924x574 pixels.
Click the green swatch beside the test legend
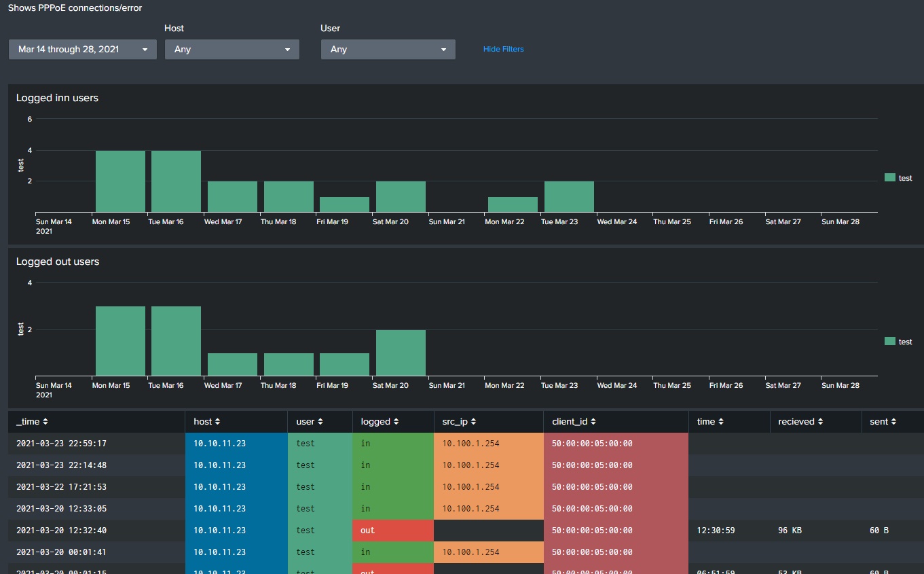tap(890, 178)
